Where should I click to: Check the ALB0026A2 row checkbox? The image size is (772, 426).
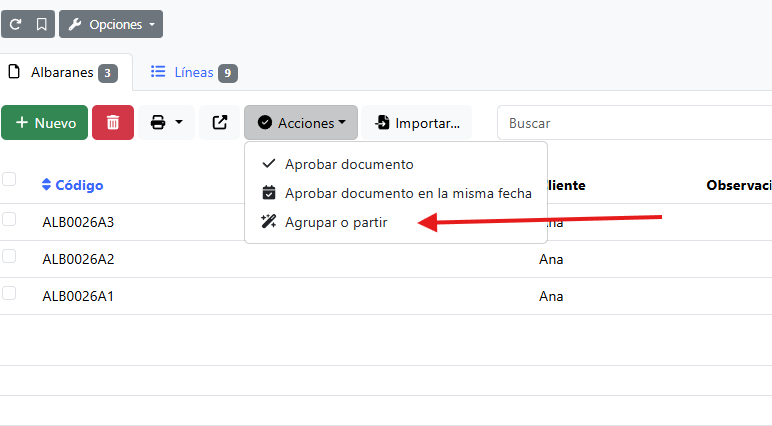[x=9, y=256]
